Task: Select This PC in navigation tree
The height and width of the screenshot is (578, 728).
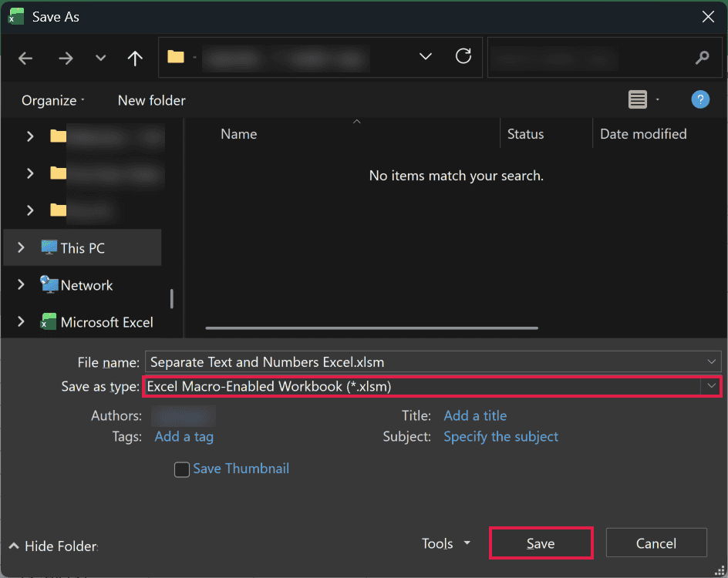Action: point(83,247)
